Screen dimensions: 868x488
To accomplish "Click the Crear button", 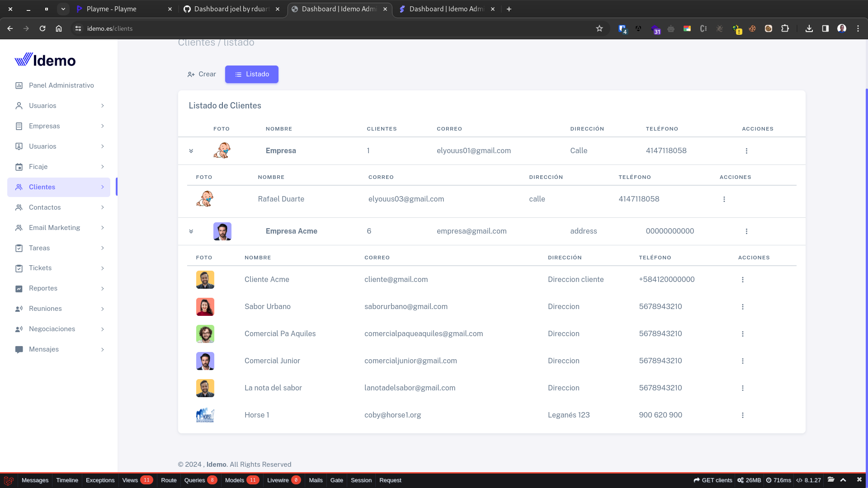I will coord(202,74).
